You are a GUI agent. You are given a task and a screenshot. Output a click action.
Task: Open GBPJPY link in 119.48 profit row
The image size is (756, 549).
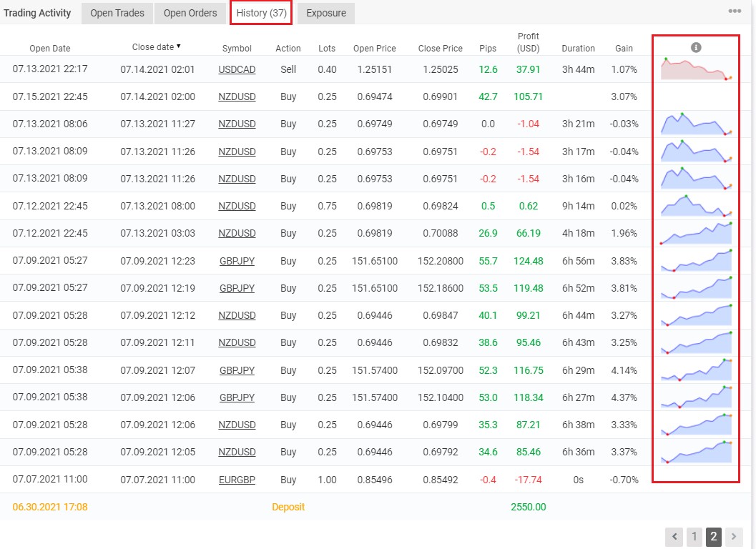pos(237,288)
